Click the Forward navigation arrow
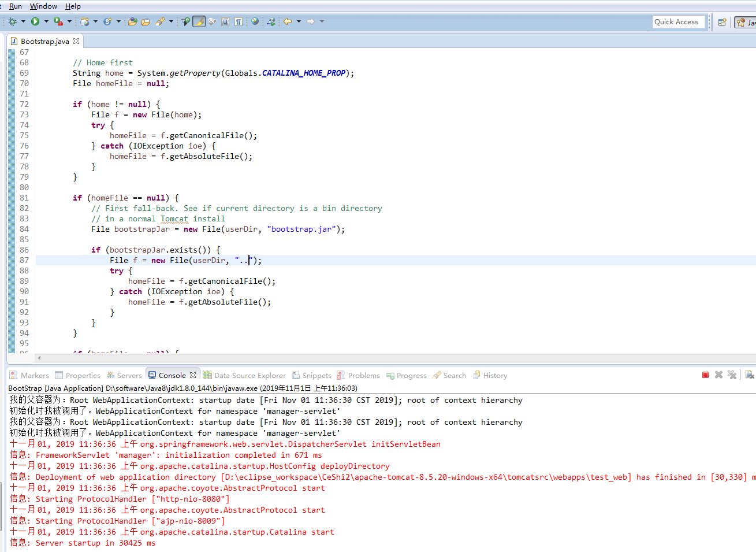The height and width of the screenshot is (552, 756). [311, 21]
